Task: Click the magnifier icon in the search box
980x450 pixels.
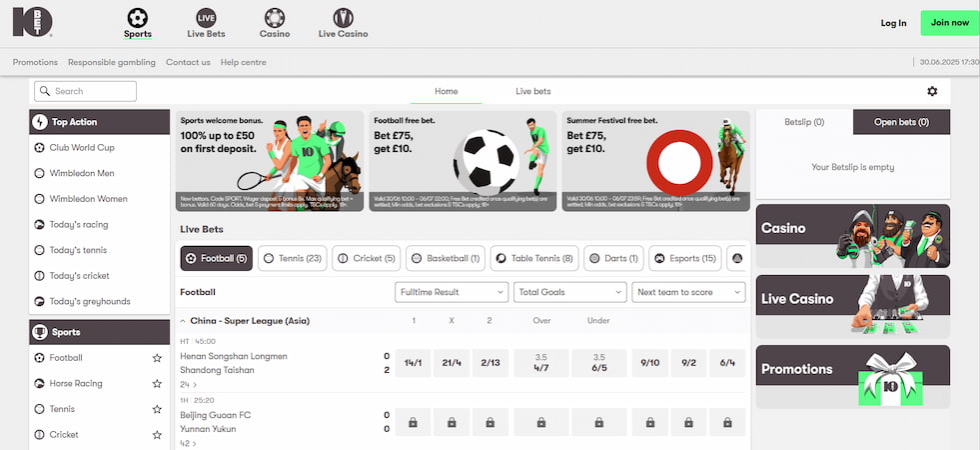Action: tap(45, 91)
